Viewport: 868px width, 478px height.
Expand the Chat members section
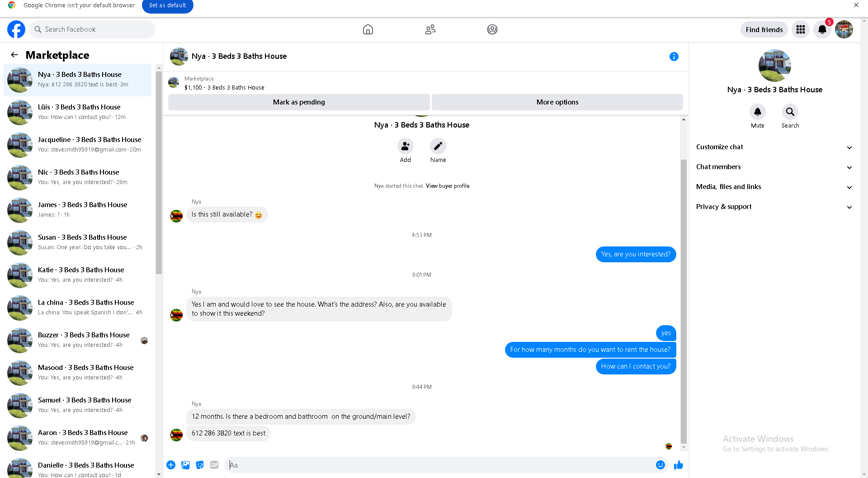point(775,167)
